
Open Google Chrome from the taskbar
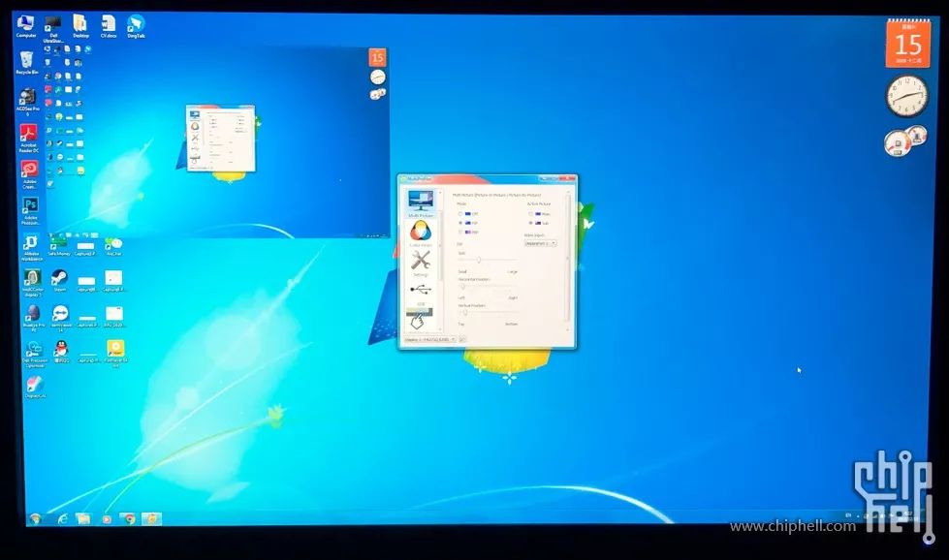(x=130, y=519)
